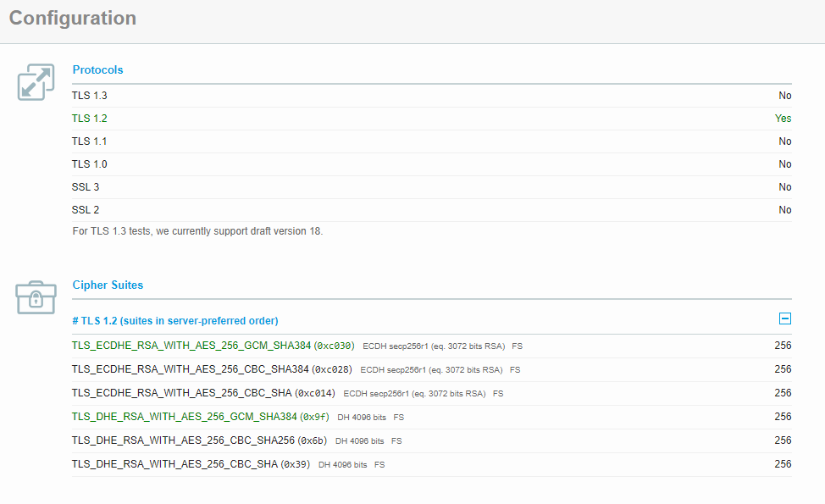Open the Cipher Suites section heading
Image resolution: width=825 pixels, height=504 pixels.
(108, 285)
